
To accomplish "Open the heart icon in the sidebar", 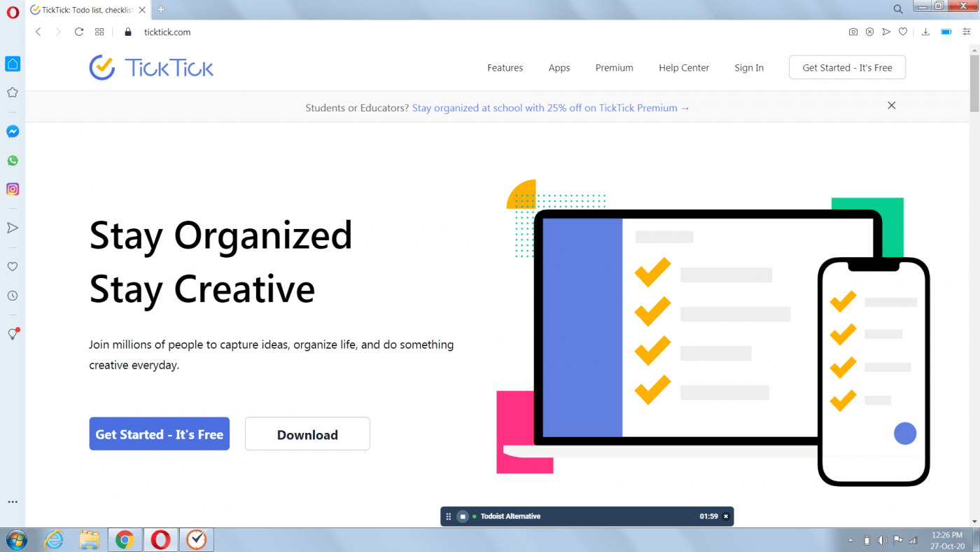I will click(x=13, y=267).
